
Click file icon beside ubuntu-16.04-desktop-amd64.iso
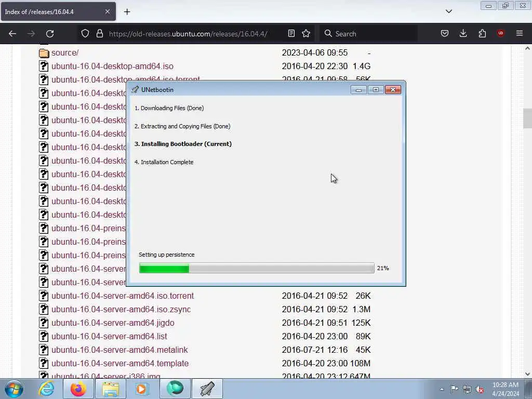44,66
